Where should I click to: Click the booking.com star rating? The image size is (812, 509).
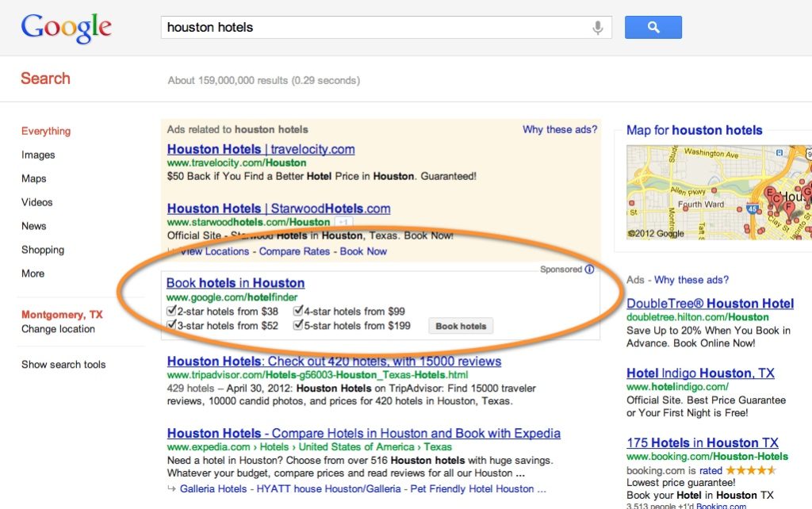(x=751, y=470)
